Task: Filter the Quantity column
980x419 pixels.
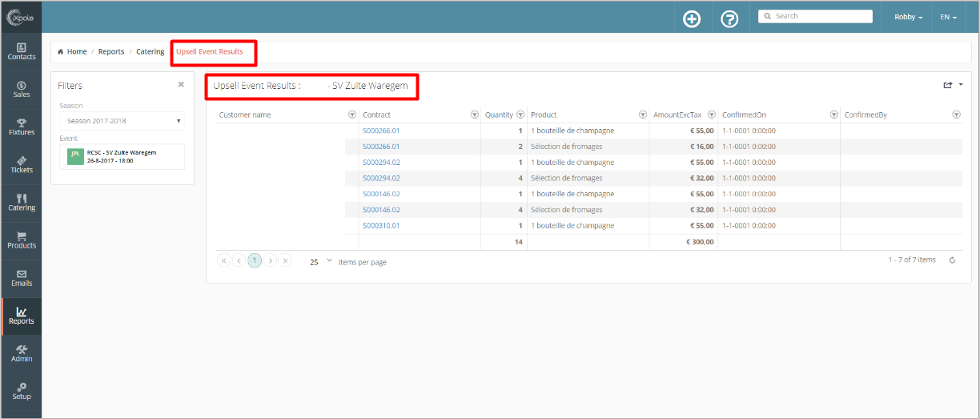Action: click(x=521, y=115)
